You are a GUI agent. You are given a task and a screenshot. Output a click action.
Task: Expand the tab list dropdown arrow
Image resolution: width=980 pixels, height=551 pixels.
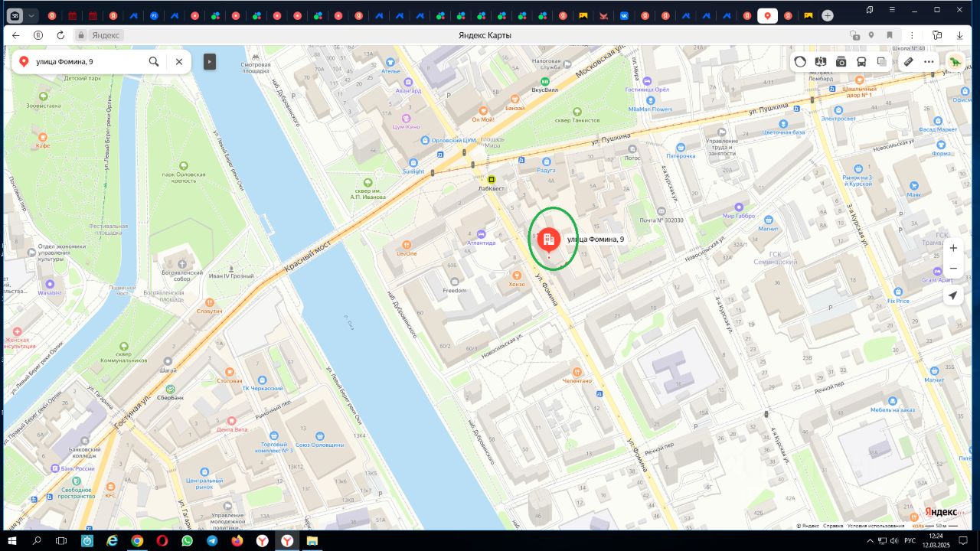31,15
